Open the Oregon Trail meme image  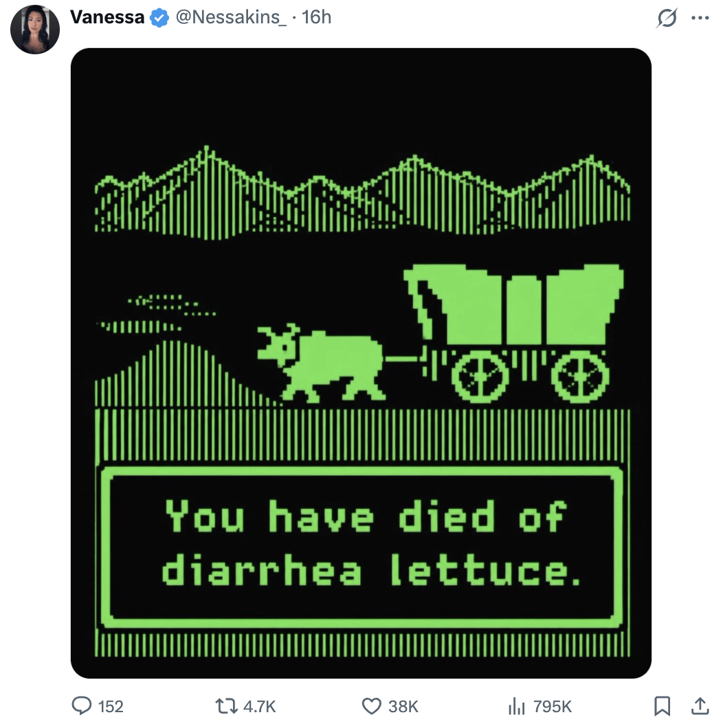[x=361, y=363]
